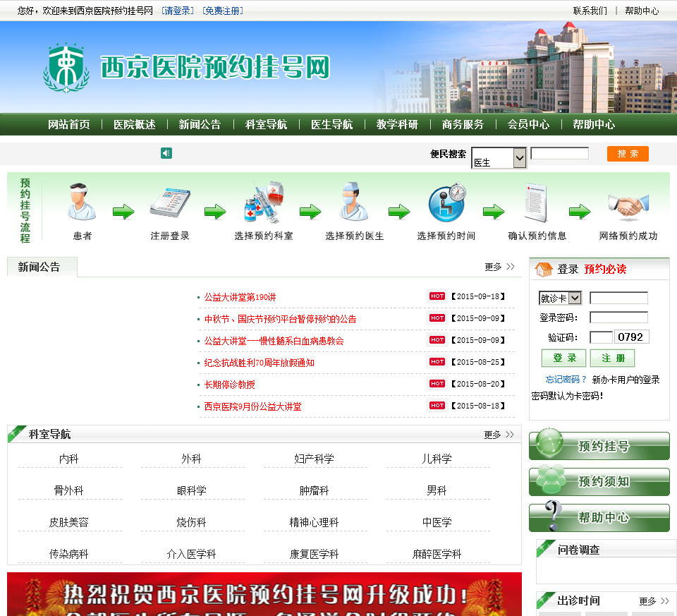Open 商务服务 menu item
The height and width of the screenshot is (616, 677).
point(463,125)
